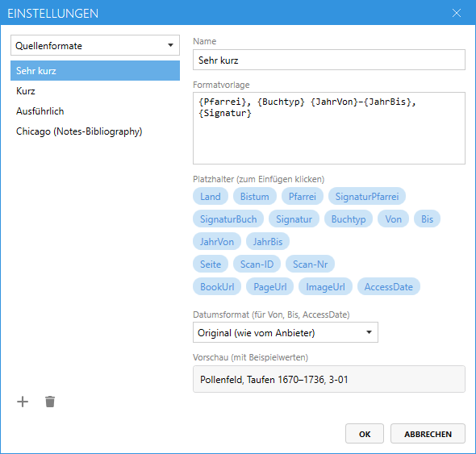Click into the Formatvorlage text area
Screen dimensions: 476x454
point(329,128)
